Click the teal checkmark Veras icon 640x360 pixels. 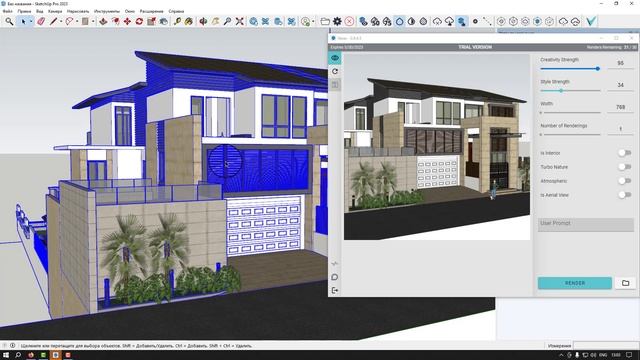tap(591, 21)
